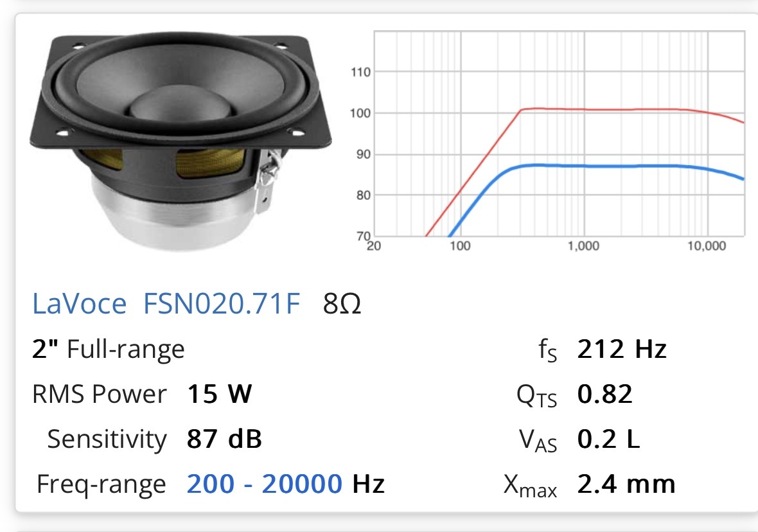758x532 pixels.
Task: Click the speaker driver product photo
Action: click(181, 142)
